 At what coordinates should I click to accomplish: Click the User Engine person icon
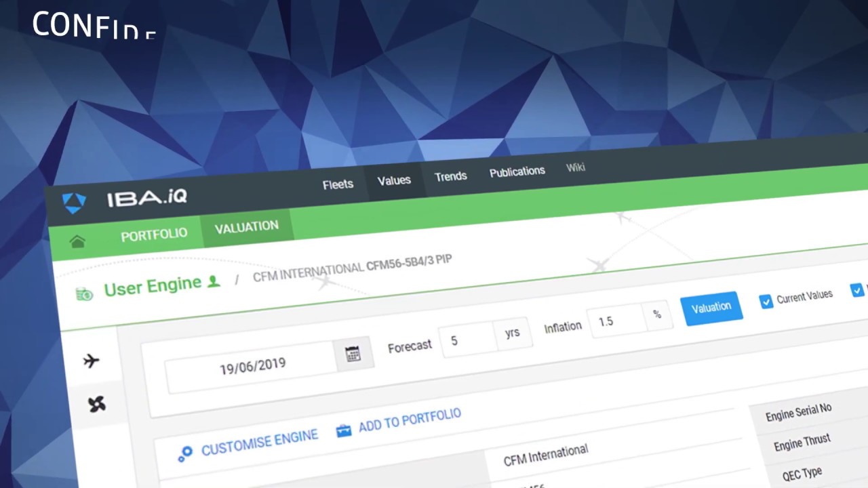(214, 281)
